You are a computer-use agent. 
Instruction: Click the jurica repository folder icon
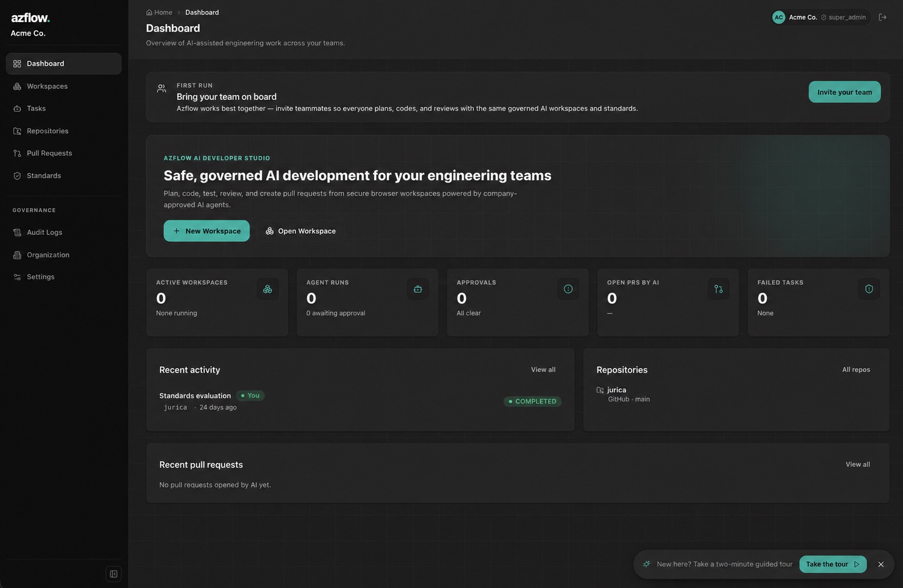pyautogui.click(x=600, y=390)
